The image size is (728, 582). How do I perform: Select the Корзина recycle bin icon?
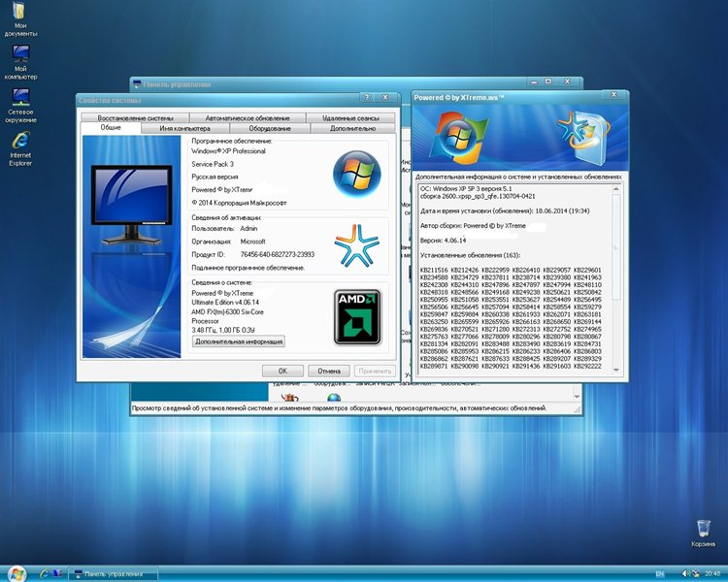tap(703, 533)
